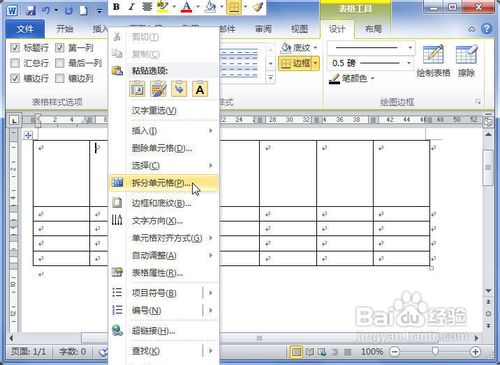The width and height of the screenshot is (500, 365).
Task: Click zoom out minus button
Action: [x=395, y=352]
